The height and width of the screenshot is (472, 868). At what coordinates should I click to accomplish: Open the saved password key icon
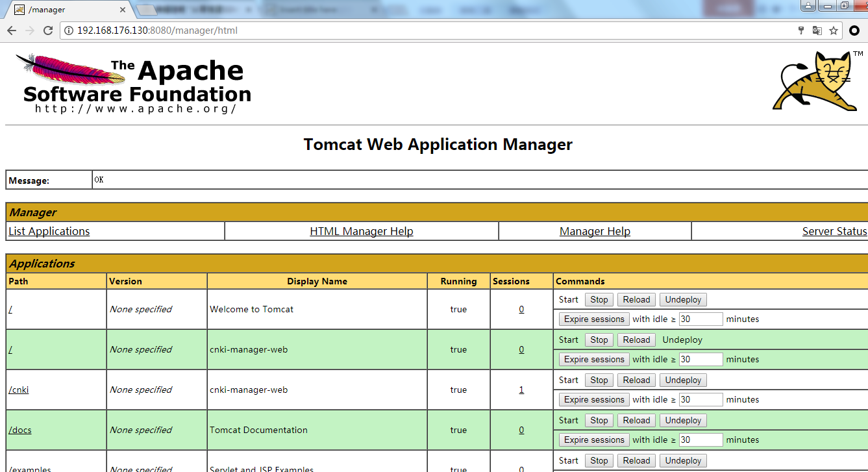tap(801, 31)
